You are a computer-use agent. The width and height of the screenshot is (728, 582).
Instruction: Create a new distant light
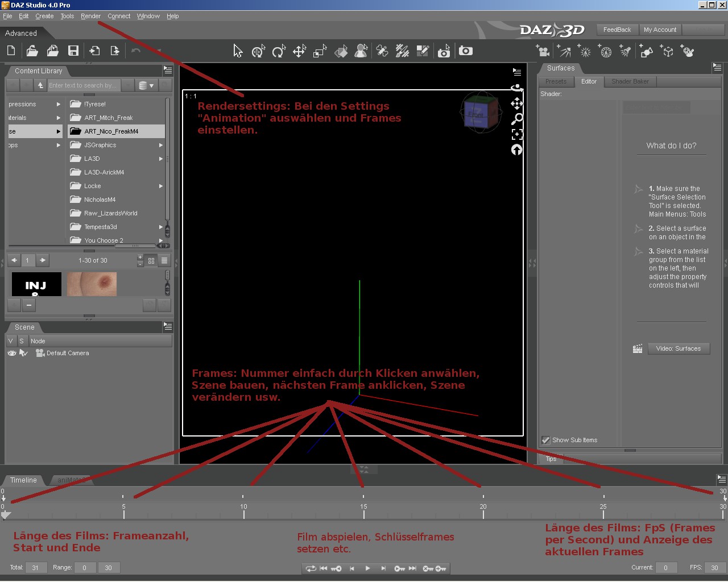[x=564, y=52]
